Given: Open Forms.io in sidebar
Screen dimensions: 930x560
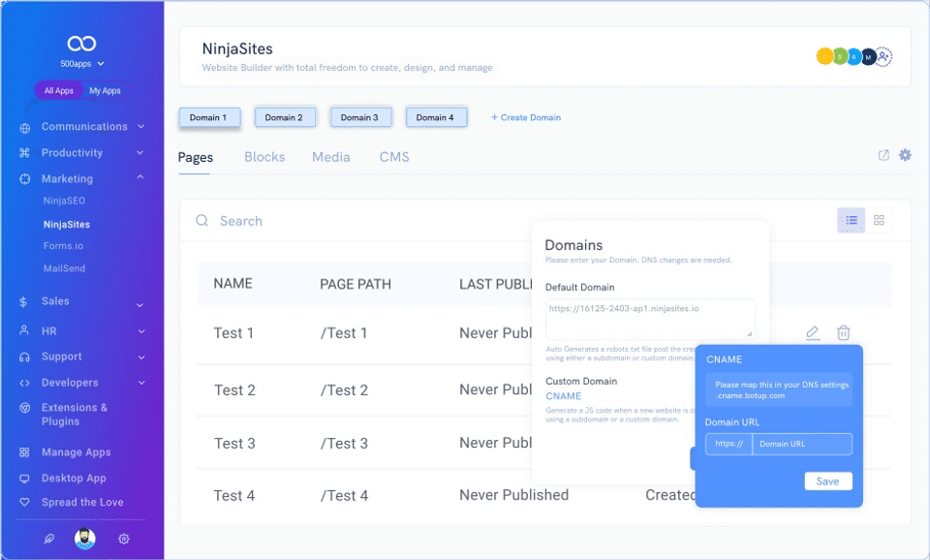Looking at the screenshot, I should [63, 246].
